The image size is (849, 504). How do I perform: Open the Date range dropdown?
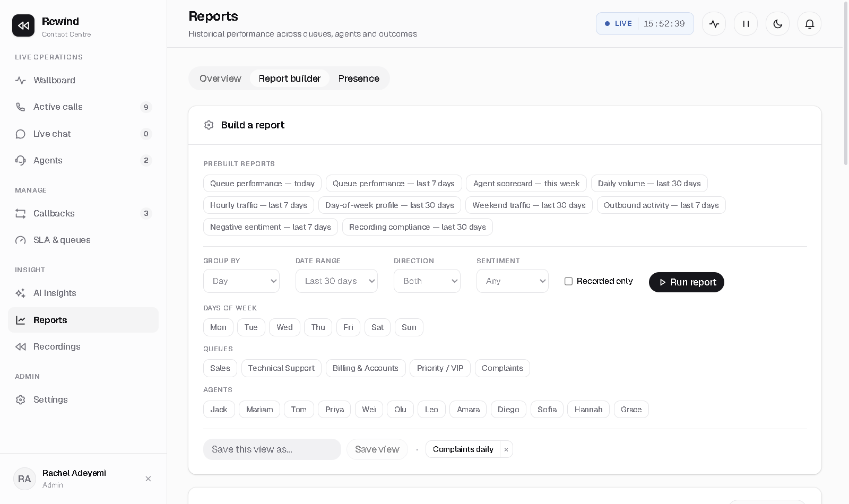(336, 281)
